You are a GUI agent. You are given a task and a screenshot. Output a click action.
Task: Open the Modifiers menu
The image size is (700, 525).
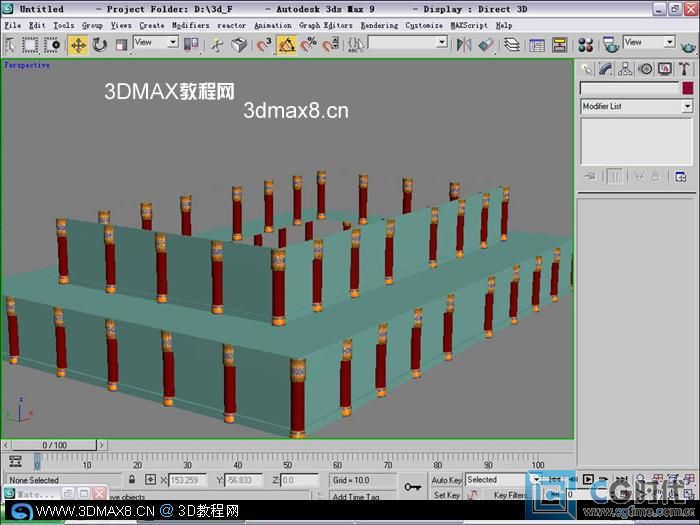(191, 25)
